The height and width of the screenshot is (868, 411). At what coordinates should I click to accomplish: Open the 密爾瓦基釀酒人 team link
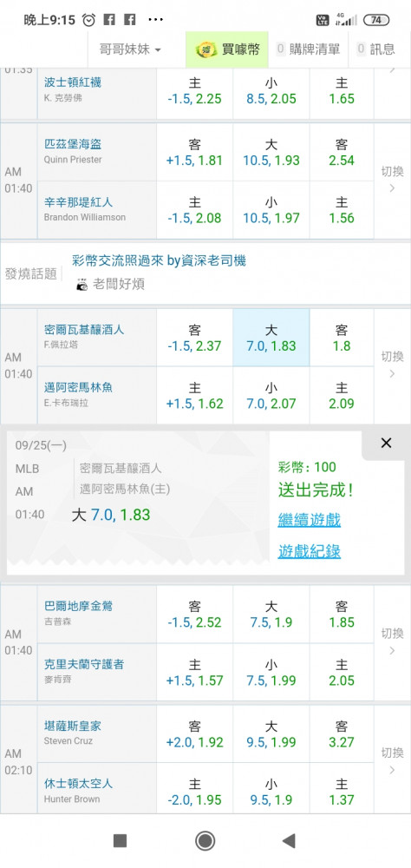(84, 329)
